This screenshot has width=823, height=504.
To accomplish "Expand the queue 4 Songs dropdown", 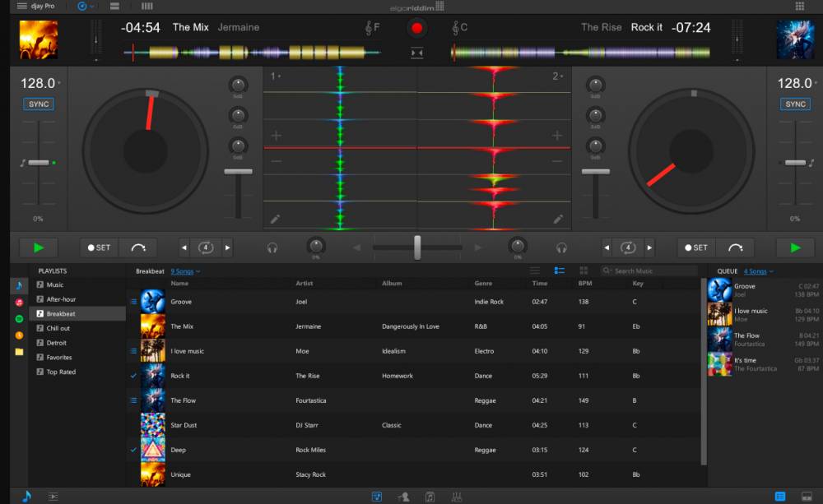I will [x=758, y=271].
